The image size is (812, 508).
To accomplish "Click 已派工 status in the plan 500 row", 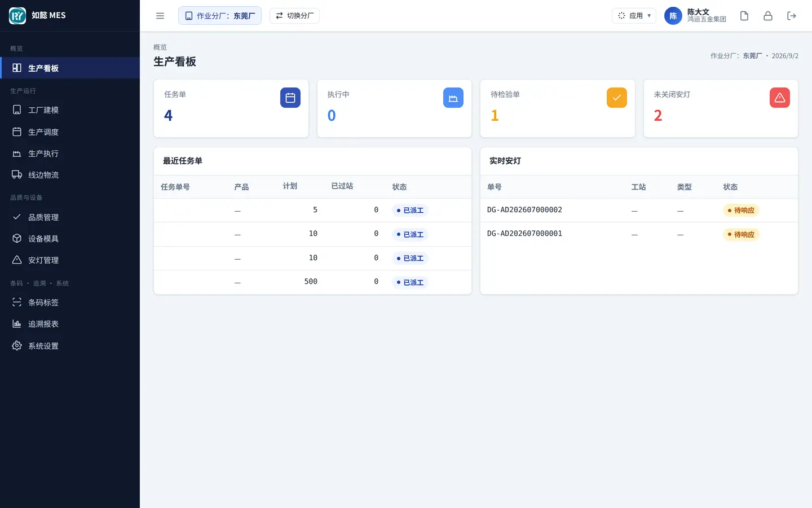I will click(x=410, y=283).
